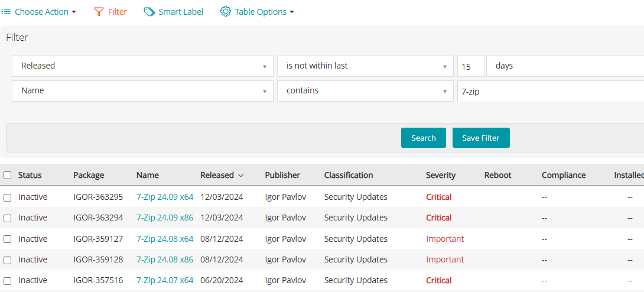Toggle the select-all checkbox in header

tap(8, 176)
